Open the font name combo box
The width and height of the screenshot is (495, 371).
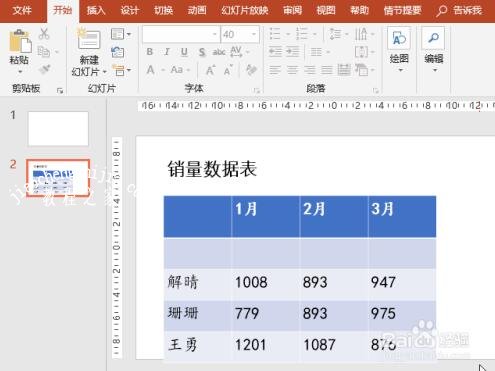(181, 34)
